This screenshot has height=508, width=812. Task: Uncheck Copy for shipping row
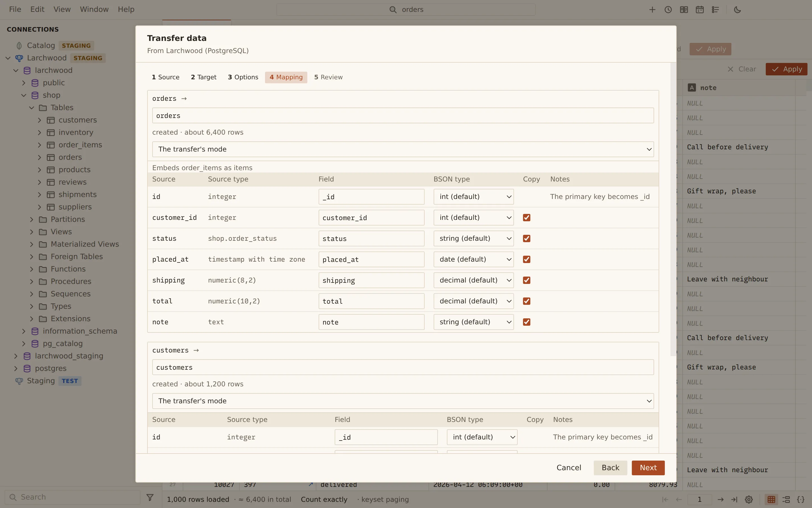[526, 280]
